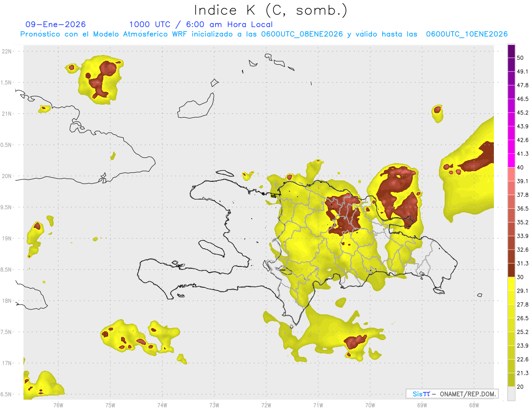
Task: Click the "76W" longitude label
Action: (58, 405)
